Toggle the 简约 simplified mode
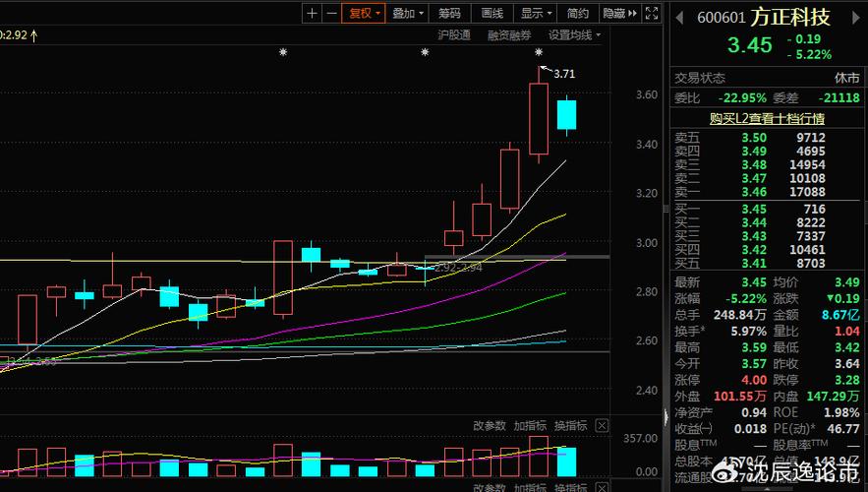 578,13
